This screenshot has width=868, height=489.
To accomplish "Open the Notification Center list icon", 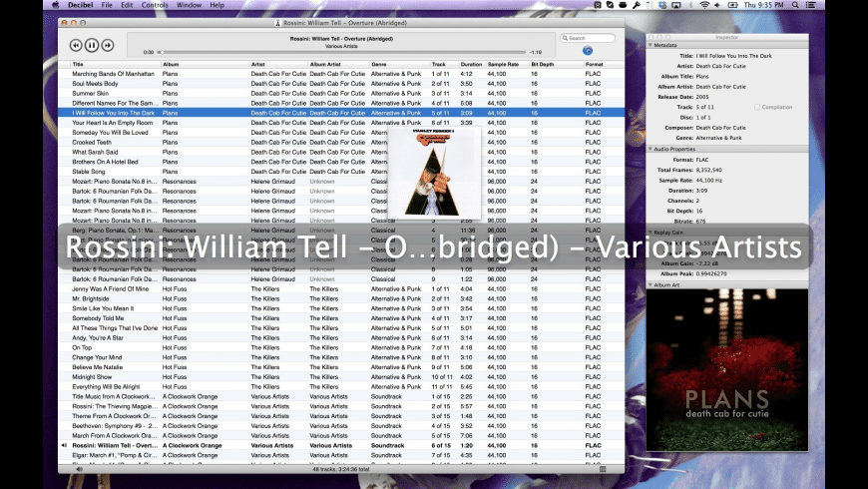I will pyautogui.click(x=811, y=5).
